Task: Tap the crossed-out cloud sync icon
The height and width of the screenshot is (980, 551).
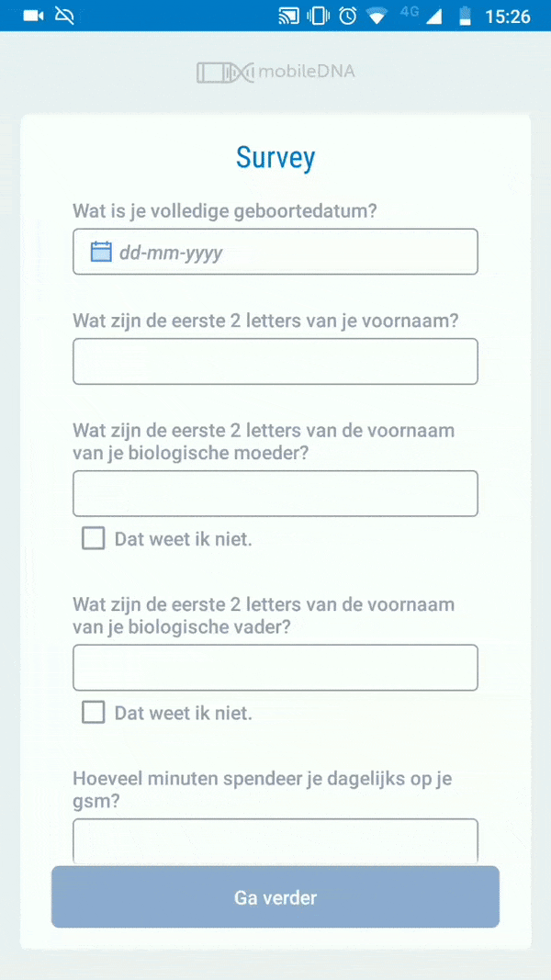Action: click(x=64, y=16)
